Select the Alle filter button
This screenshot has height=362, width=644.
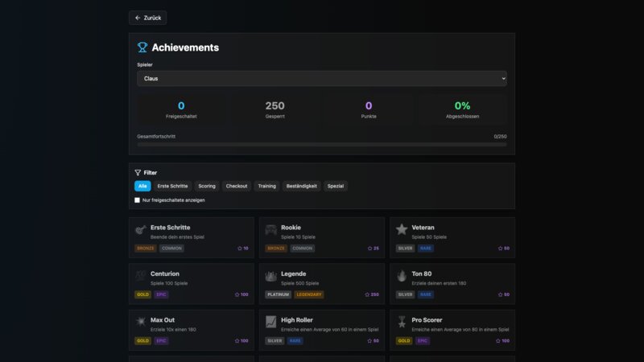(142, 186)
